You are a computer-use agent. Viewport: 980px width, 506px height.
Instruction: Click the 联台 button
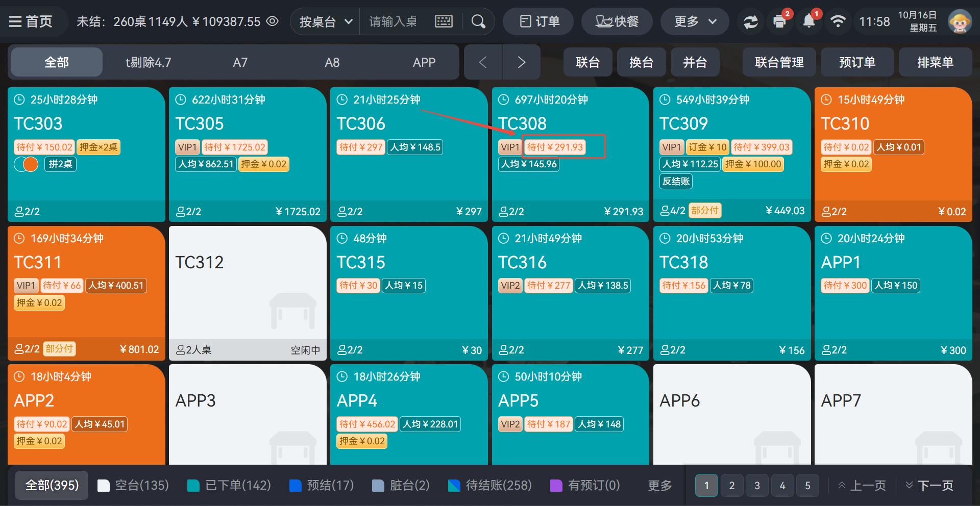coord(587,62)
